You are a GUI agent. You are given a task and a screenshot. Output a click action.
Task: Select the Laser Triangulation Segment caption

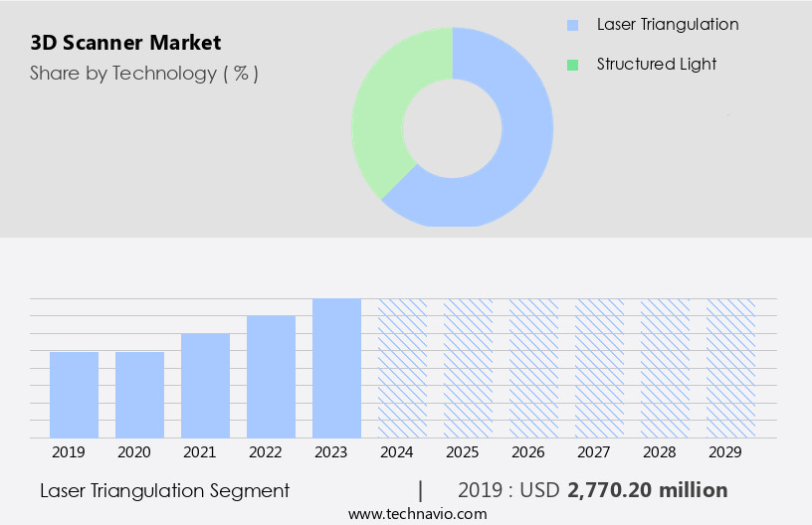tap(164, 490)
